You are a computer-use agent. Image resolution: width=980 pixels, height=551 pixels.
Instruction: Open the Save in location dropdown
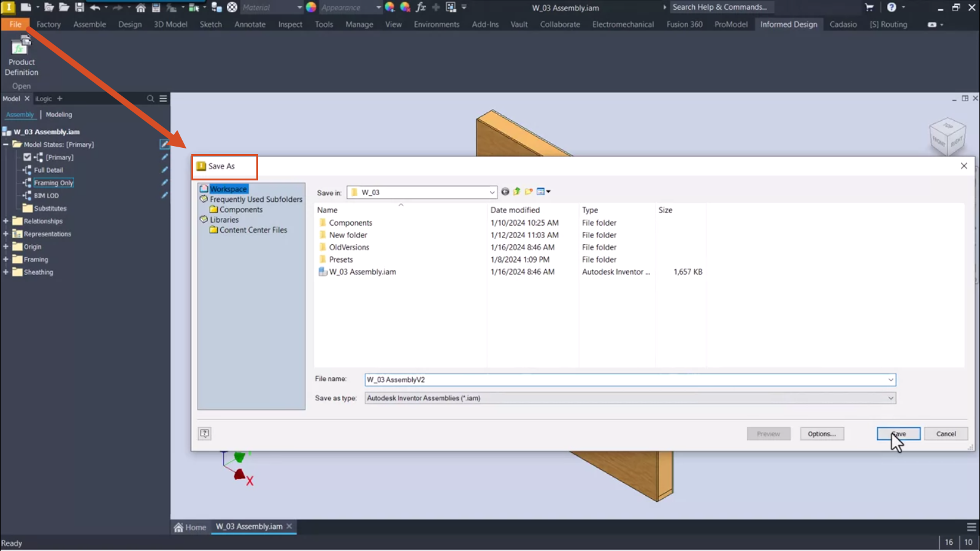coord(491,193)
